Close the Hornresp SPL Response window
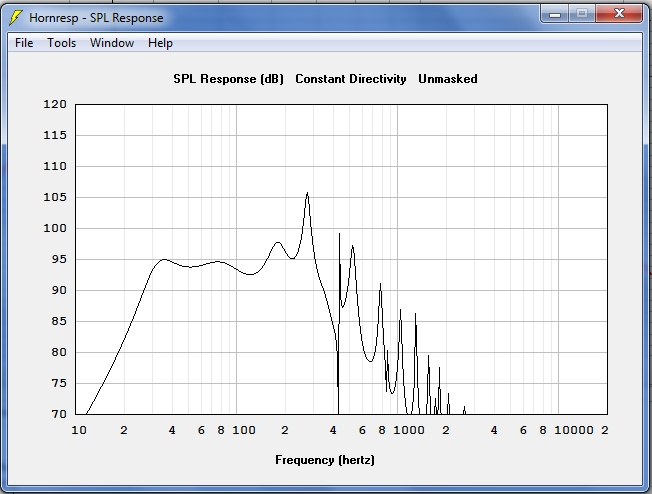Screen dimensions: 652x494 click(619, 14)
